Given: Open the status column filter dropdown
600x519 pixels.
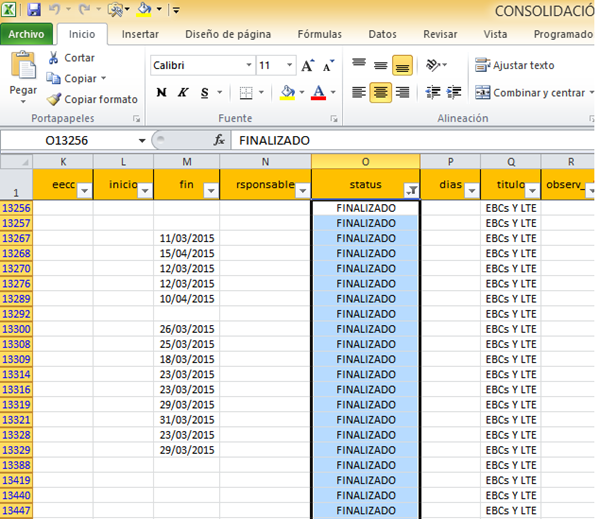Looking at the screenshot, I should (x=410, y=190).
